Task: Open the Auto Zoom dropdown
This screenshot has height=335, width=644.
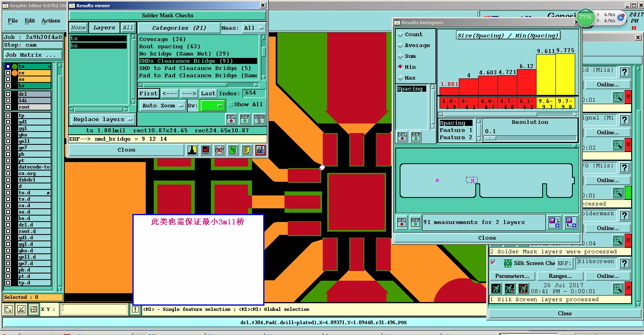Action: click(x=162, y=105)
